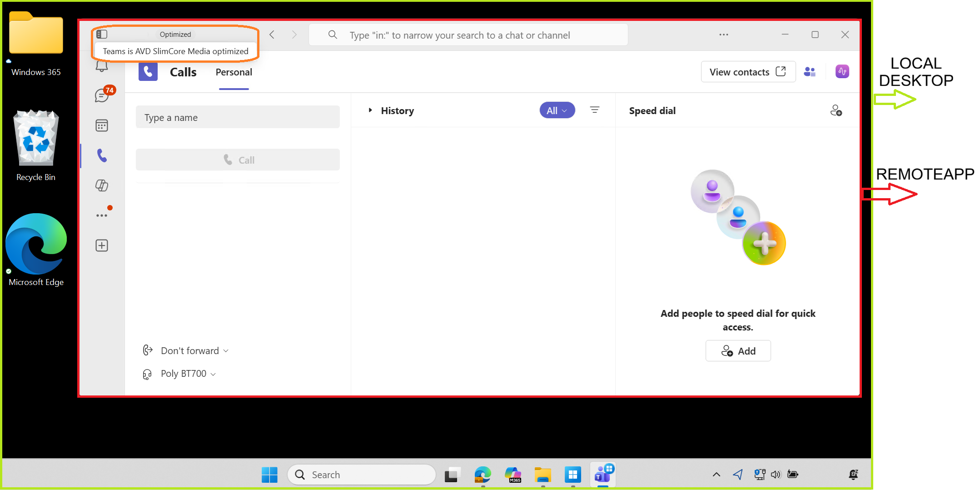Open the All calls filter dropdown
The height and width of the screenshot is (490, 980).
pyautogui.click(x=557, y=110)
